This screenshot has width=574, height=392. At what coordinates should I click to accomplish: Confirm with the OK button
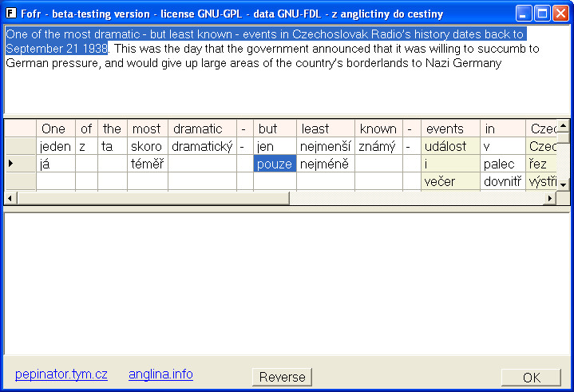point(531,378)
